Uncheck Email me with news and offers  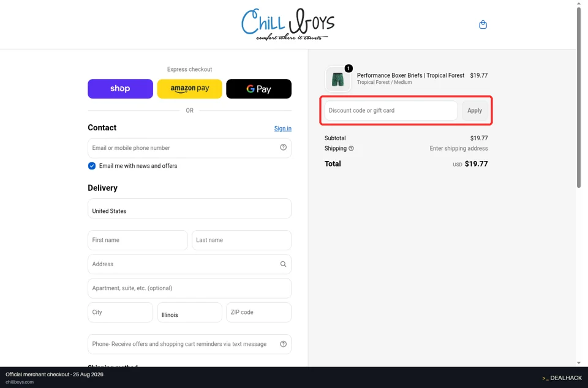[92, 166]
